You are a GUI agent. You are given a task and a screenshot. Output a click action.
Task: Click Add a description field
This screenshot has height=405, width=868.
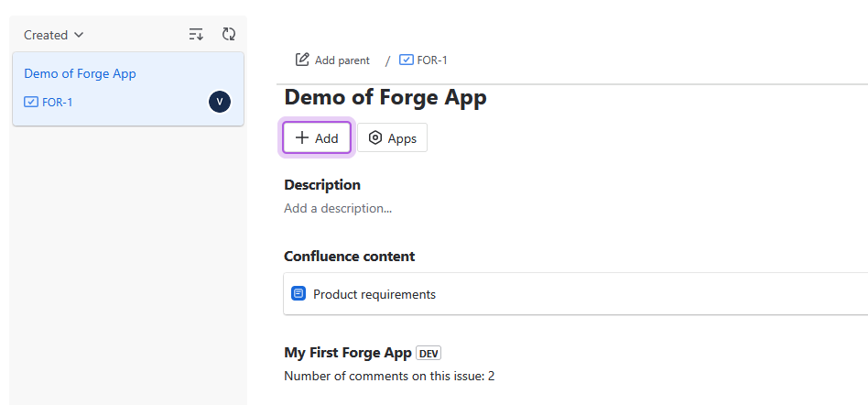pyautogui.click(x=338, y=208)
